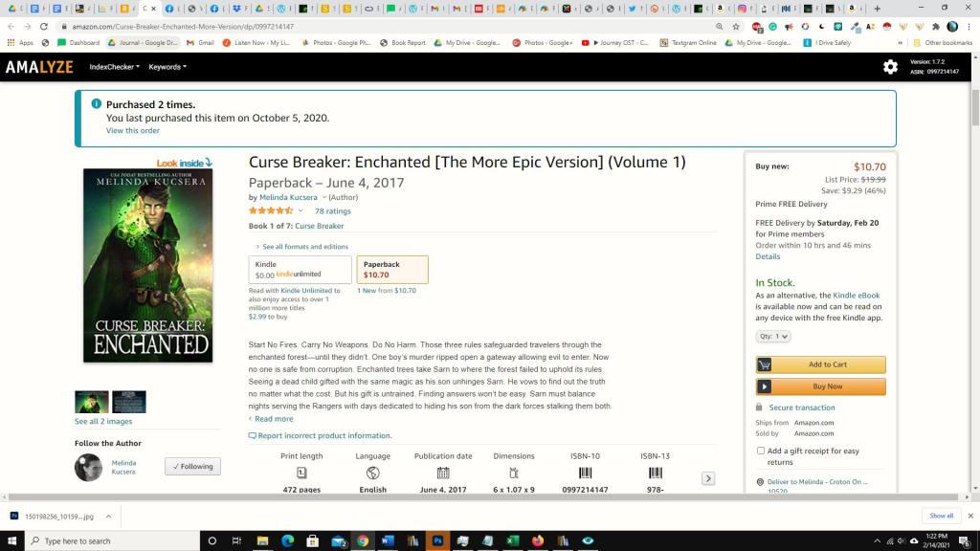Viewport: 980px width, 551px height.
Task: Click the Publication date calendar icon
Action: pyautogui.click(x=443, y=473)
